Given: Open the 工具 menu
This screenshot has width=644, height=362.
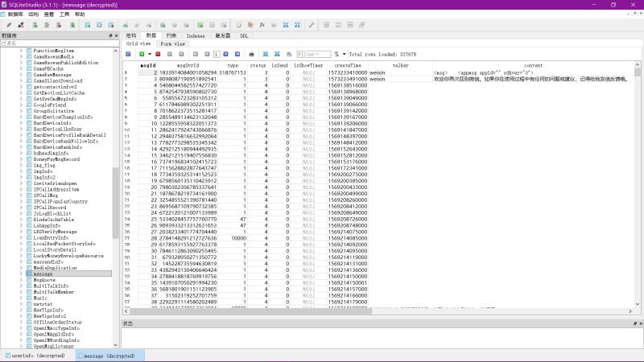Looking at the screenshot, I should tap(64, 14).
